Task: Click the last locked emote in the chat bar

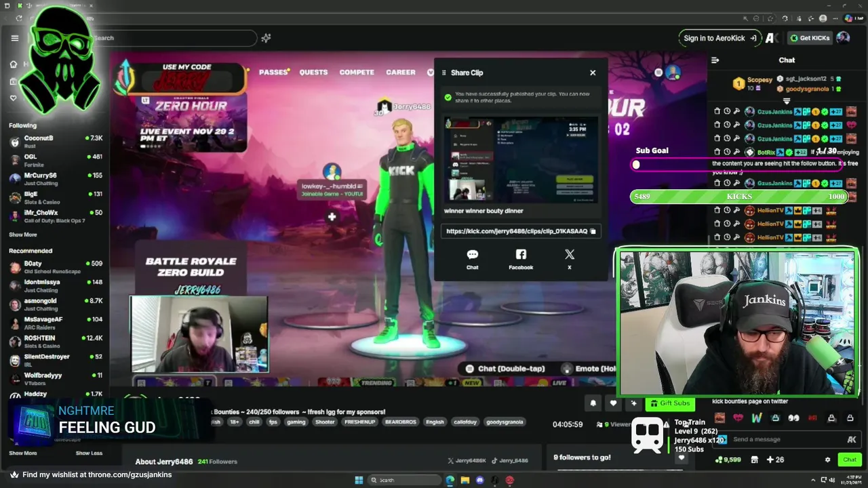Action: click(850, 418)
